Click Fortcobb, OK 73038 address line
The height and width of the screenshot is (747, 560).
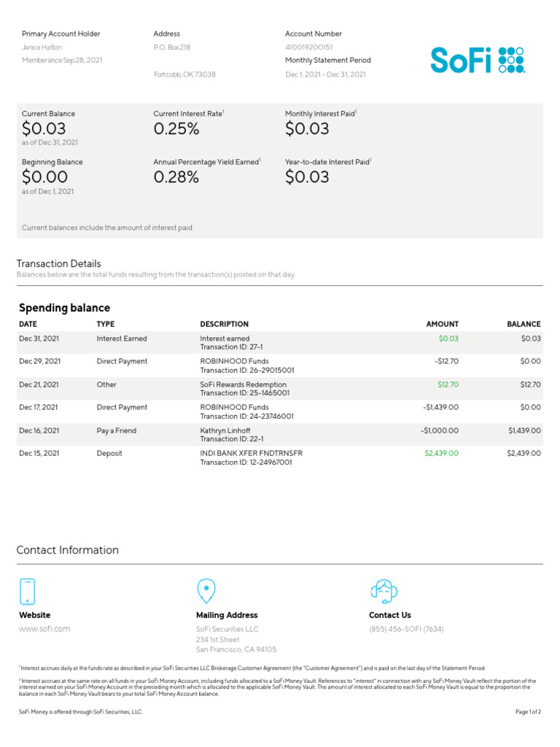point(184,74)
